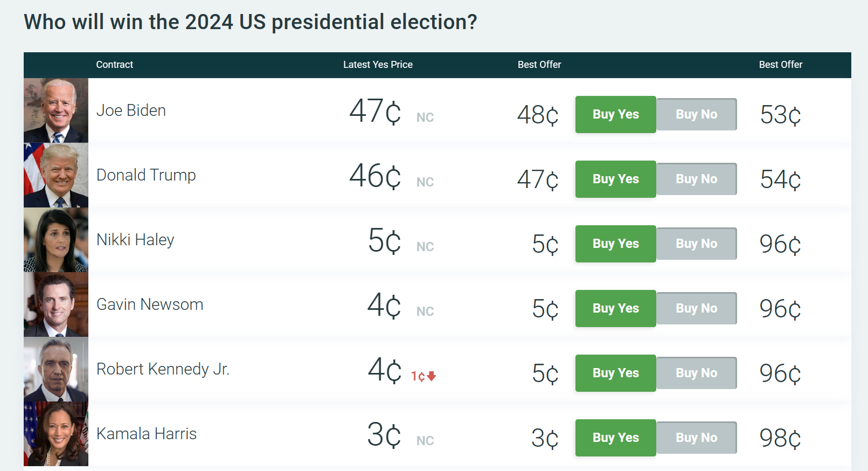868x471 pixels.
Task: Click the red price-drop arrow for Kennedy
Action: (431, 376)
